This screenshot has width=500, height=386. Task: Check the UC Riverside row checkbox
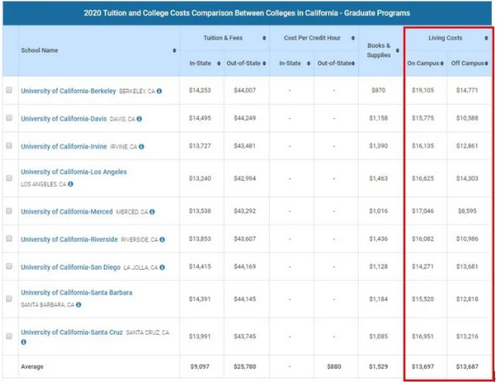[x=9, y=239]
